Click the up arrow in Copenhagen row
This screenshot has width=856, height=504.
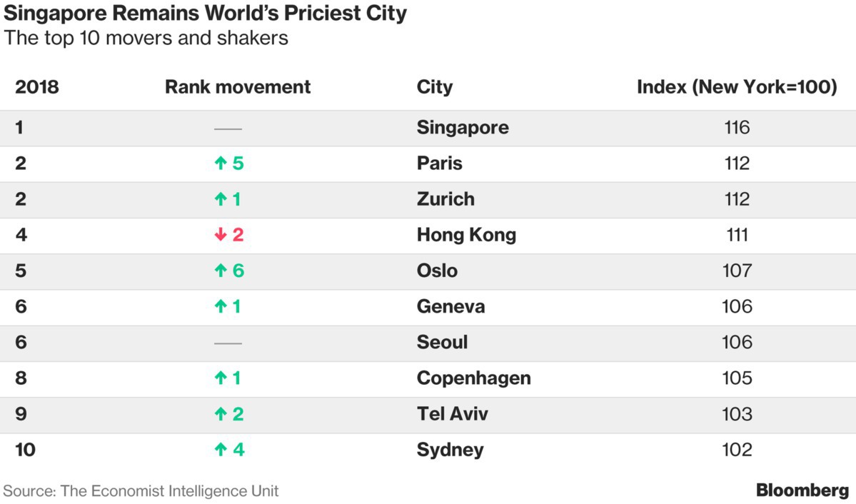coord(221,378)
